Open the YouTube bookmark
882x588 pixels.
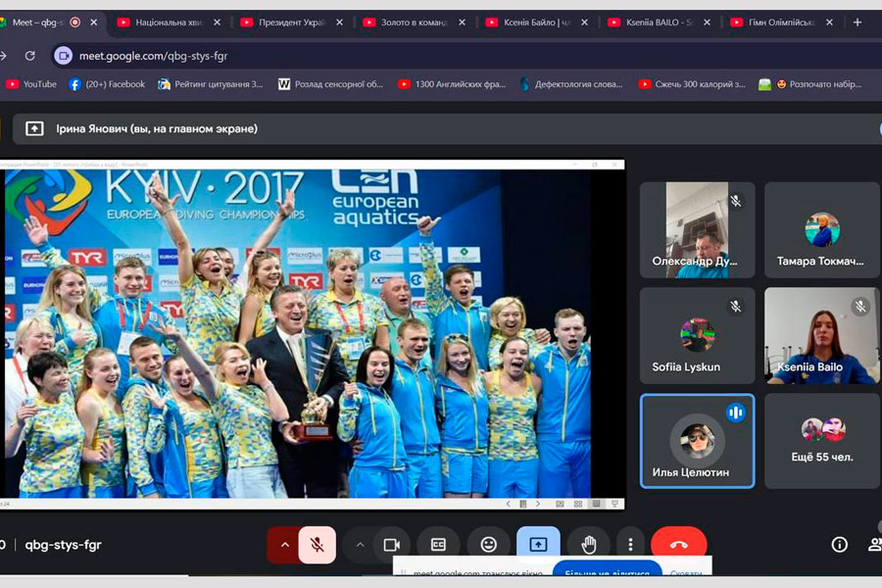[31, 84]
